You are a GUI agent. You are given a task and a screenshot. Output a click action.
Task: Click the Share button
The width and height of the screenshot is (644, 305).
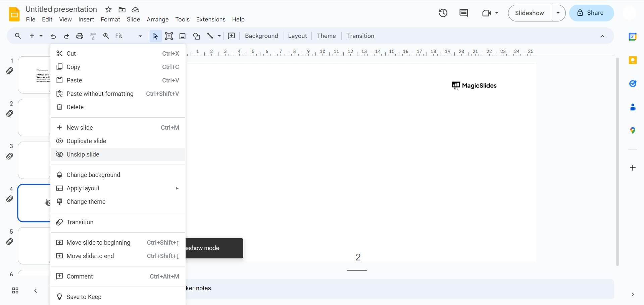591,13
